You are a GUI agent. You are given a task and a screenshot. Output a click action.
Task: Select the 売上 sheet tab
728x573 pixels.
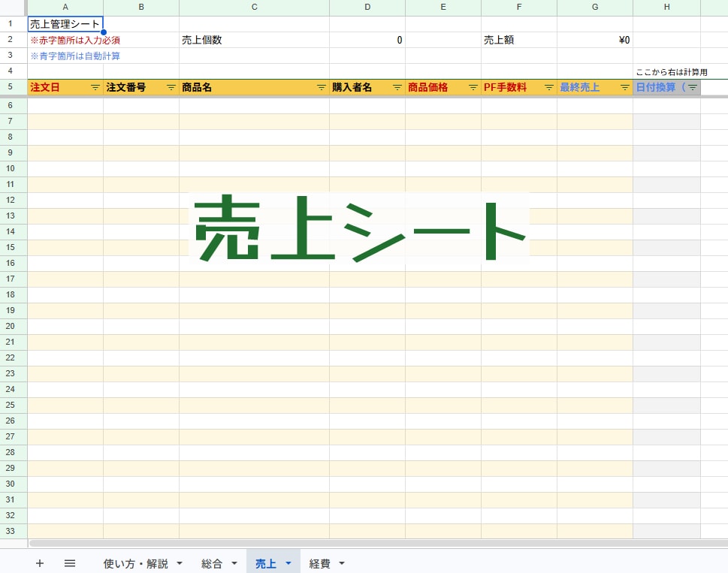[265, 563]
